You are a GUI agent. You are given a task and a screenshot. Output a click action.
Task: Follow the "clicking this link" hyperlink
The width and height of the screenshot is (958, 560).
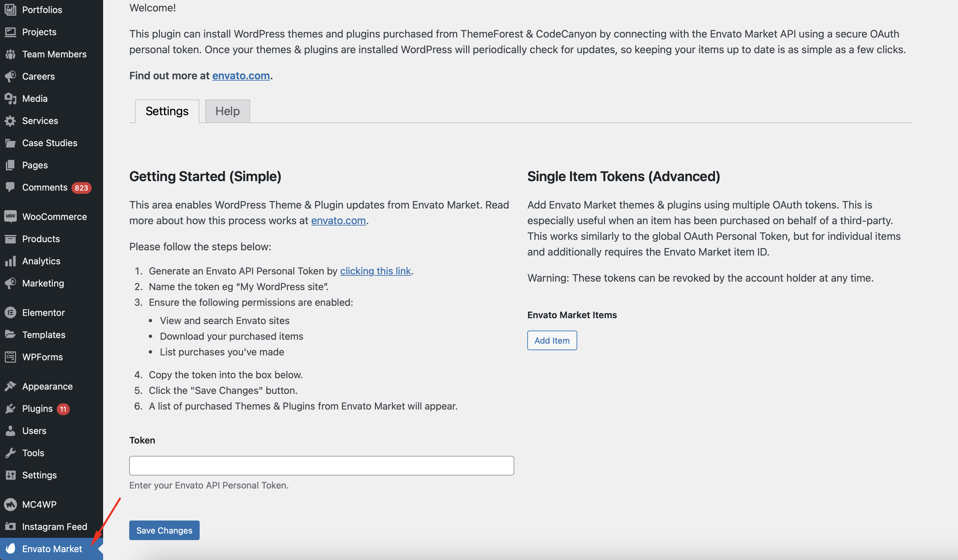[x=375, y=271]
